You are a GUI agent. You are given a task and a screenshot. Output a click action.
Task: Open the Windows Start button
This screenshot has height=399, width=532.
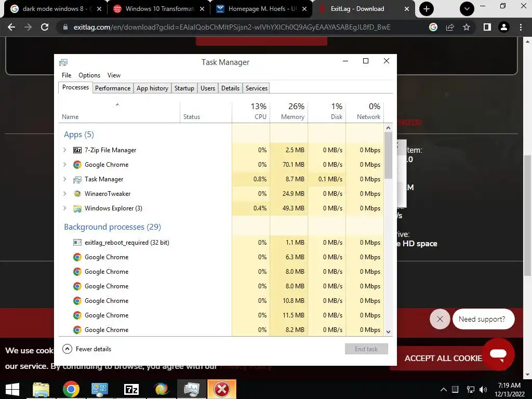pyautogui.click(x=12, y=390)
